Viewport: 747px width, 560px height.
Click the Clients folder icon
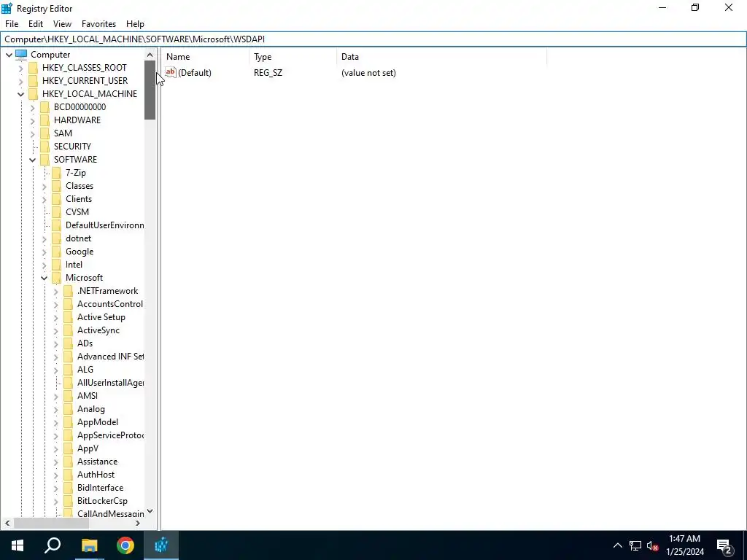(x=57, y=198)
